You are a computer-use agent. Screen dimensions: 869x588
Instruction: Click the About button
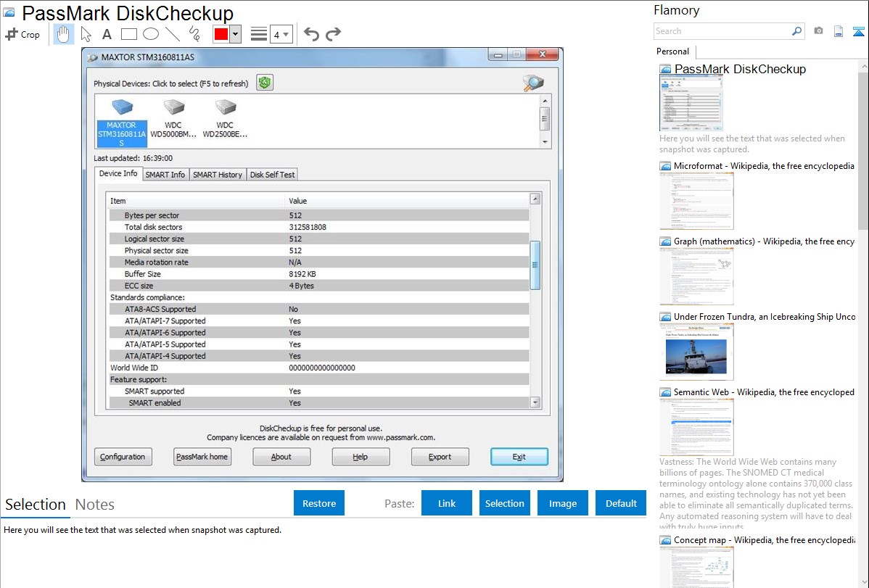click(x=281, y=457)
